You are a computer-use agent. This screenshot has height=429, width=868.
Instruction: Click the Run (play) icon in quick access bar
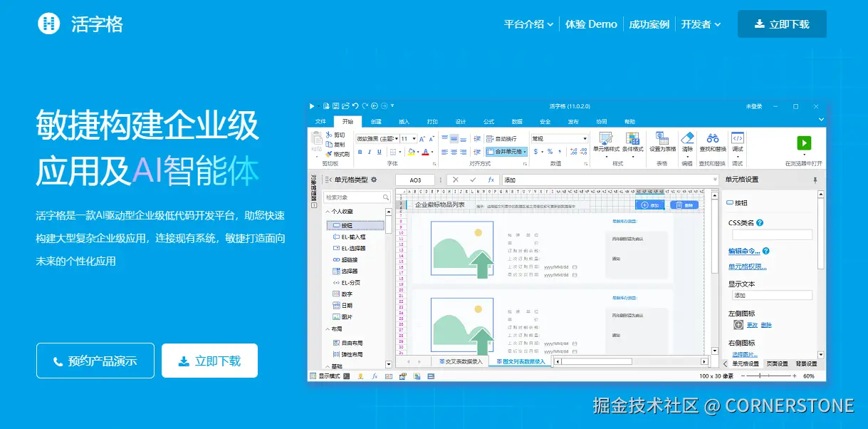(312, 106)
